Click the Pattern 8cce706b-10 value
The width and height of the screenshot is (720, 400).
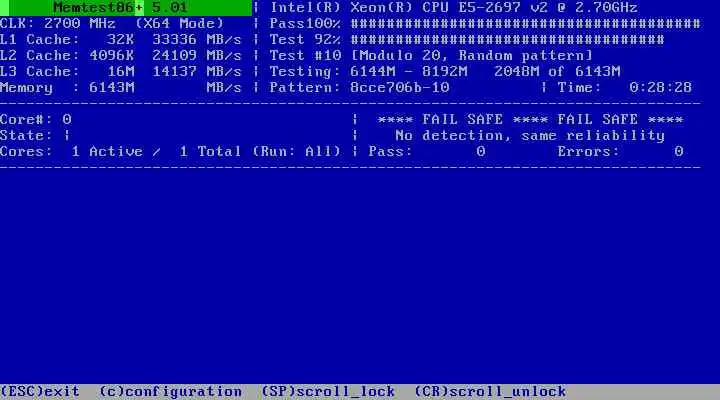(x=399, y=88)
